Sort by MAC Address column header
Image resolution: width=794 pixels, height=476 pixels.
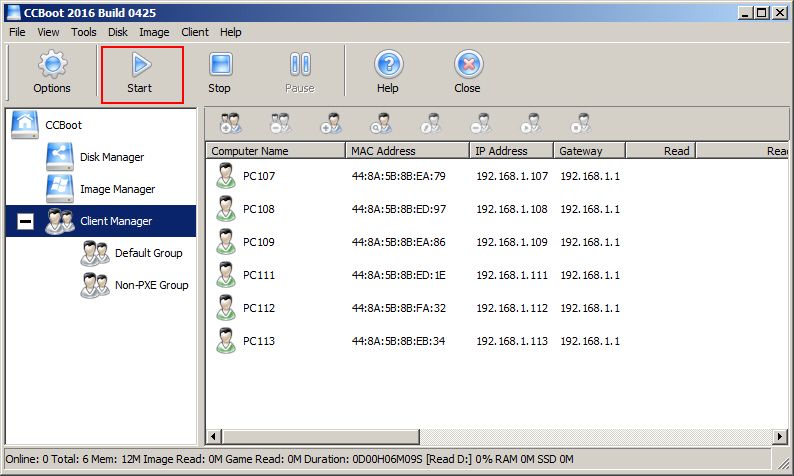(x=408, y=151)
